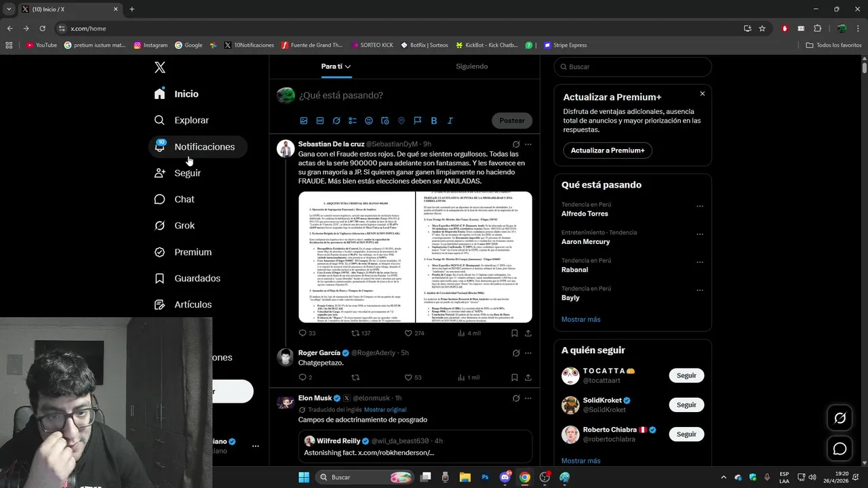The height and width of the screenshot is (488, 868).
Task: View 4 mil analytics on Sebastian's post
Action: [469, 333]
